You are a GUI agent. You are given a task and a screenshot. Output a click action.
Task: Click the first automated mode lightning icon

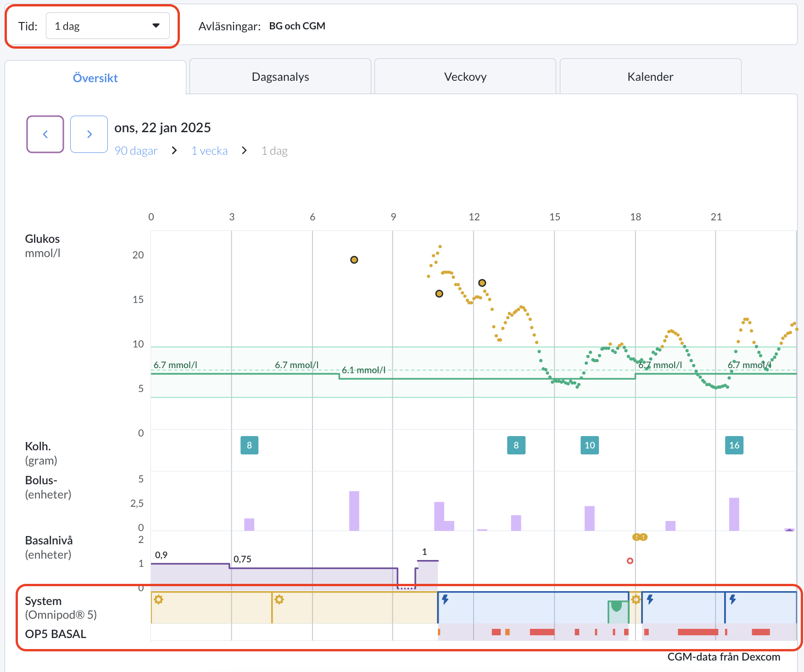(445, 599)
